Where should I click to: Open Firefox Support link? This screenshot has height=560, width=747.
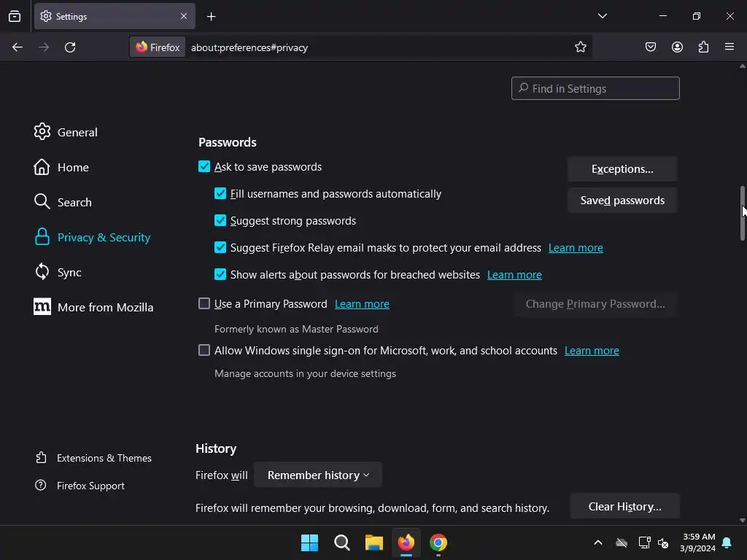(x=80, y=486)
